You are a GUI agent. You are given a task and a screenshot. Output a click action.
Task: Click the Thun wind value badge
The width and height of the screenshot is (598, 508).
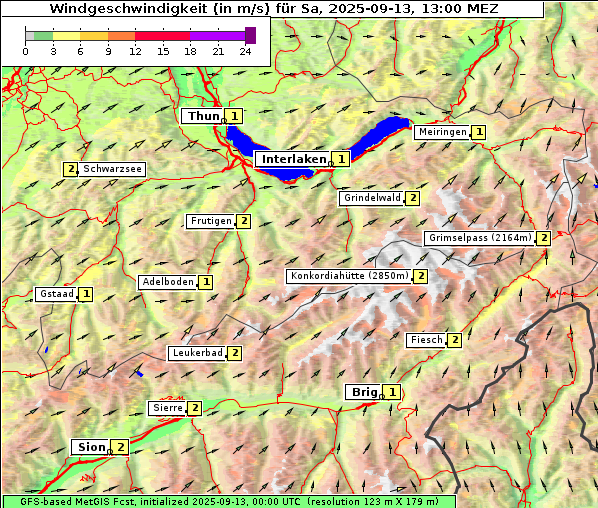234,116
